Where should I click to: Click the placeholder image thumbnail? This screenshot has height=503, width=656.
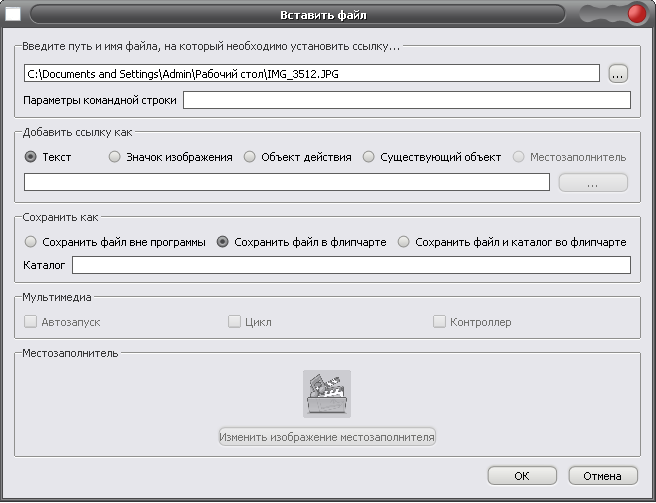coord(327,394)
